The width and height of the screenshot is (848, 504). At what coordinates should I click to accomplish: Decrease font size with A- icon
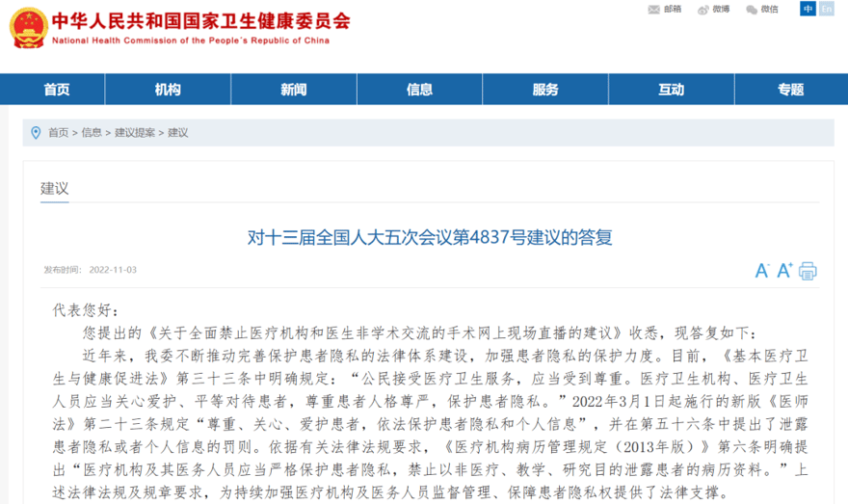tap(762, 271)
